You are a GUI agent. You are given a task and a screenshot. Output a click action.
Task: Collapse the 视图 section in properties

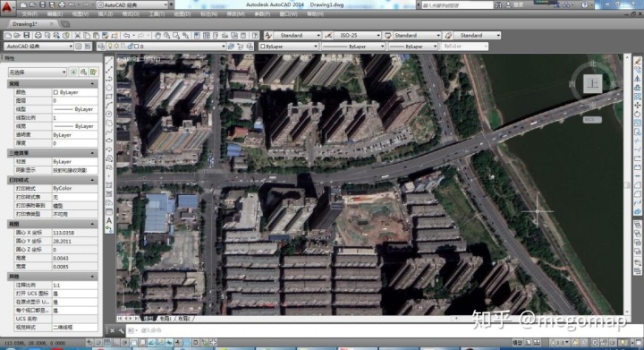pyautogui.click(x=92, y=225)
